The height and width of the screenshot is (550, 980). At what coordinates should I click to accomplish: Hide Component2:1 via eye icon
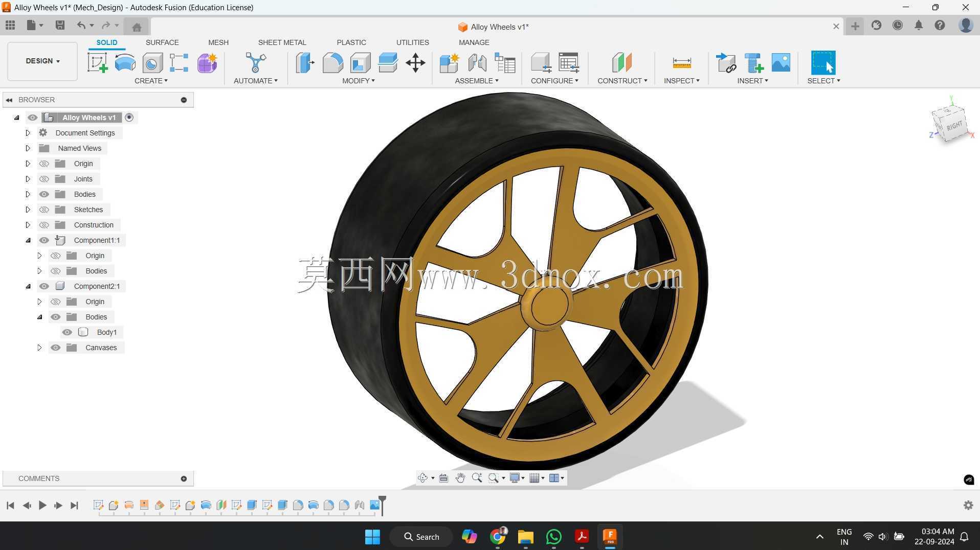tap(44, 286)
